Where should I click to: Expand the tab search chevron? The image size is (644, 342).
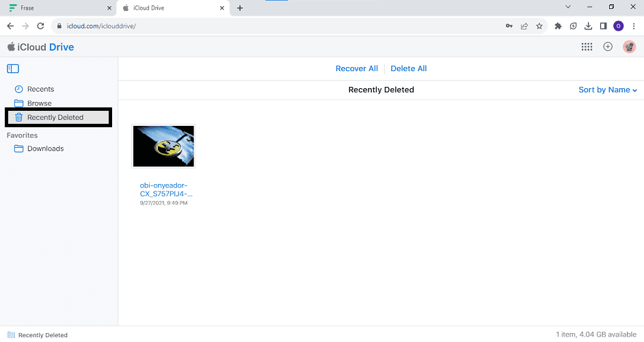[x=567, y=7]
